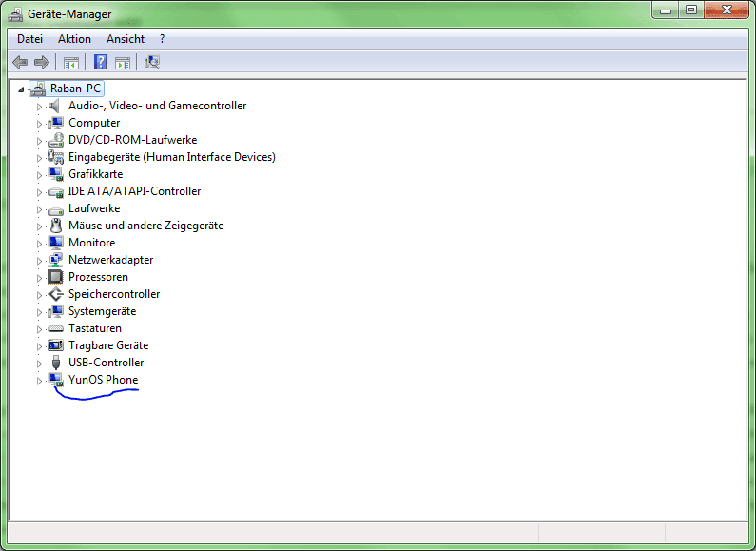Click the Forward arrow toolbar icon
Viewport: 756px width, 551px height.
pos(42,62)
